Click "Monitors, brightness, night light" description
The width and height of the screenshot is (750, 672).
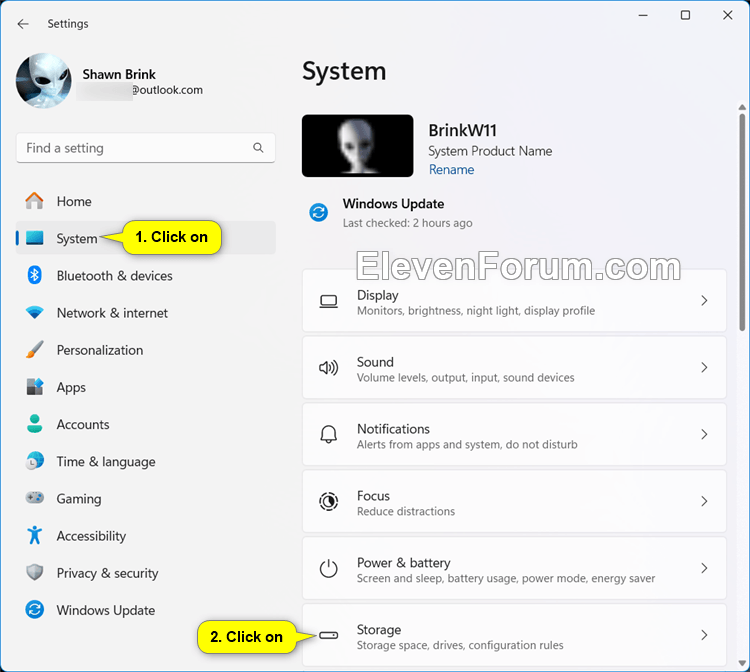[476, 311]
